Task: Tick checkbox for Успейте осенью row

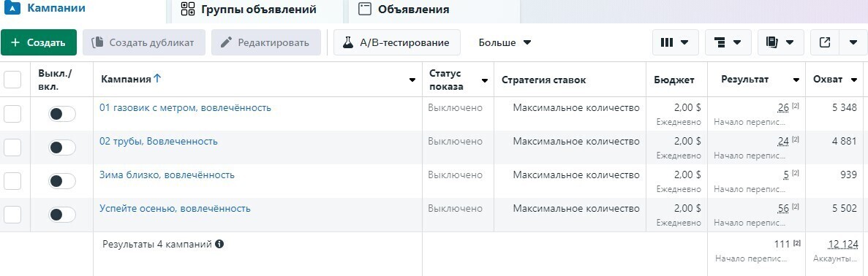Action: 12,215
